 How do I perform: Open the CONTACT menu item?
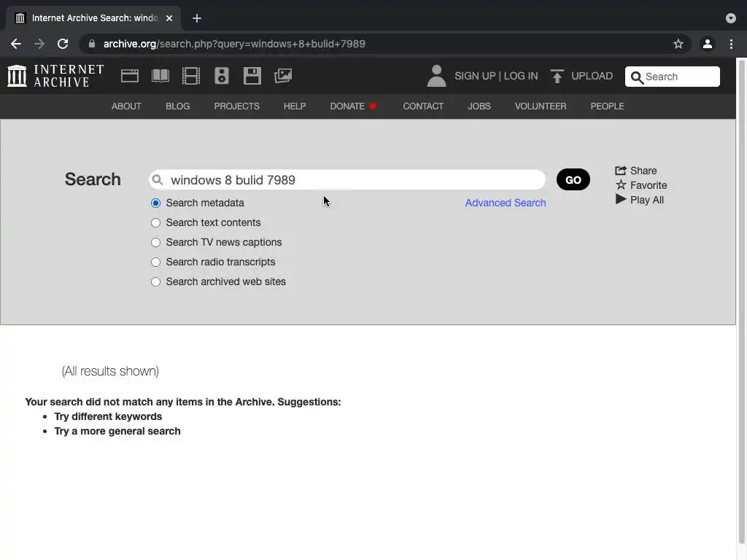click(423, 106)
